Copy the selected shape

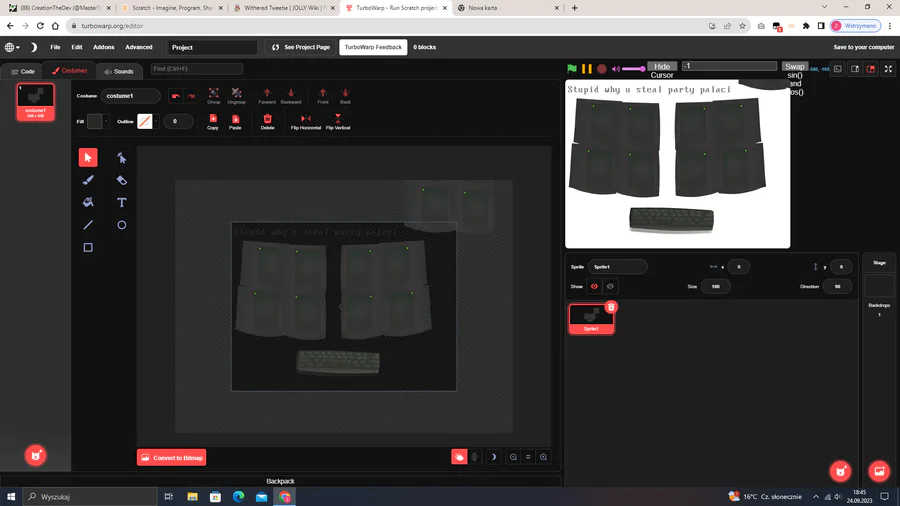(213, 122)
